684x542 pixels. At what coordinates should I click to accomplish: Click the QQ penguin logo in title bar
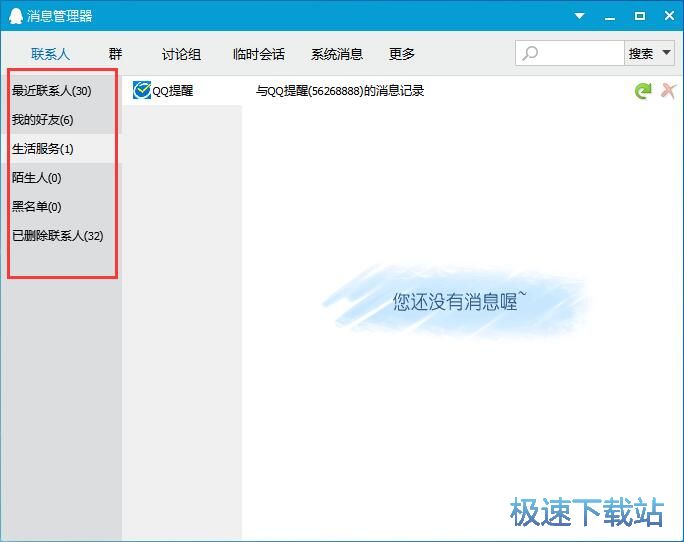pyautogui.click(x=15, y=16)
